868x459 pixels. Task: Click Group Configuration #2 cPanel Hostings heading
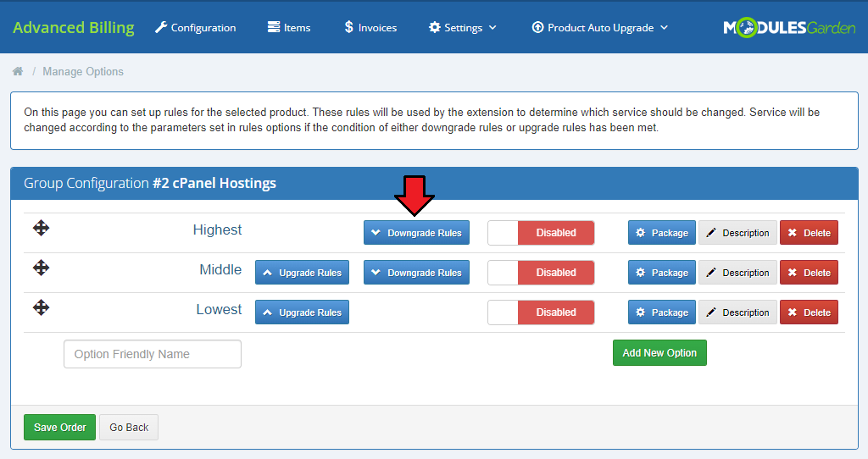(x=150, y=183)
